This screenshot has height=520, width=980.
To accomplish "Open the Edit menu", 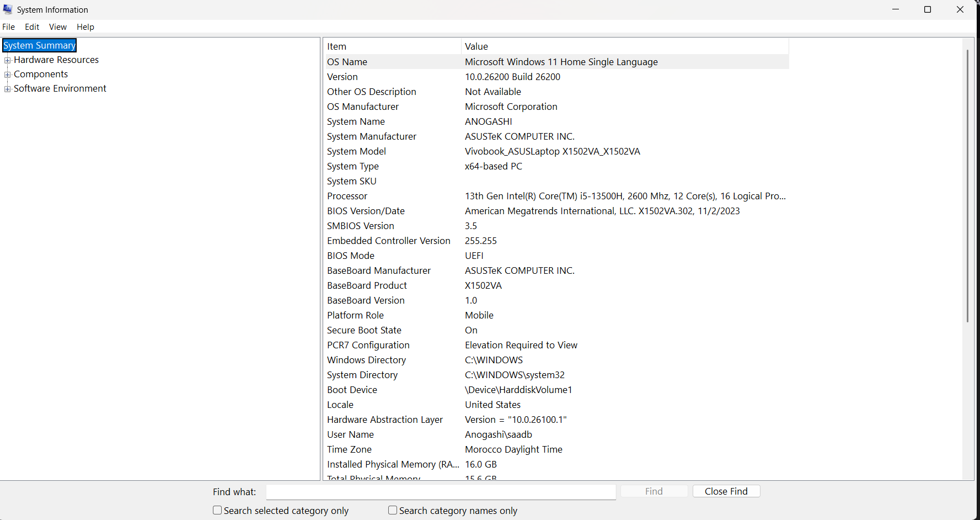I will (32, 26).
